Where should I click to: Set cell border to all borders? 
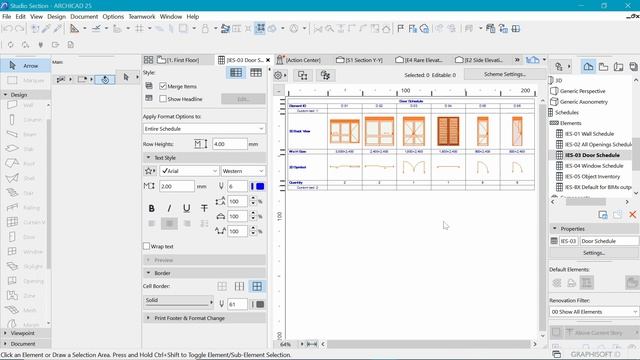pyautogui.click(x=257, y=286)
